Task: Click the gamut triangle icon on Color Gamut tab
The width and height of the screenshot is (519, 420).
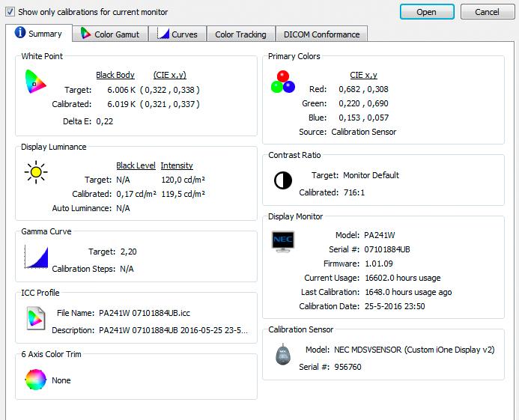Action: (x=85, y=33)
